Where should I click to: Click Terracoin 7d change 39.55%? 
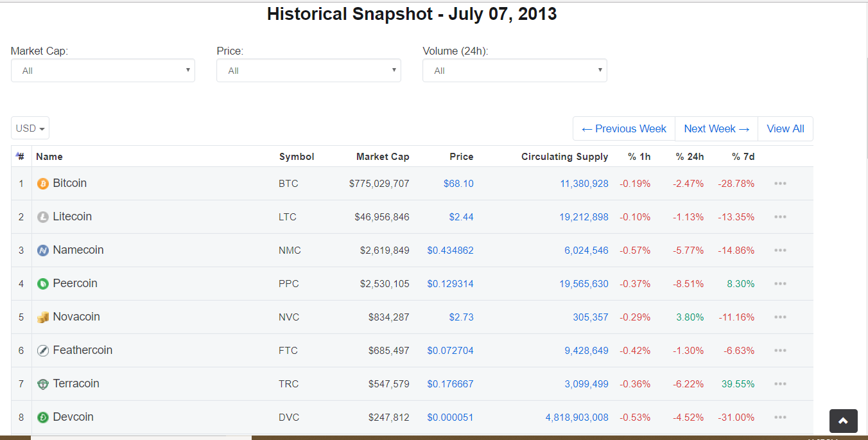pyautogui.click(x=738, y=384)
